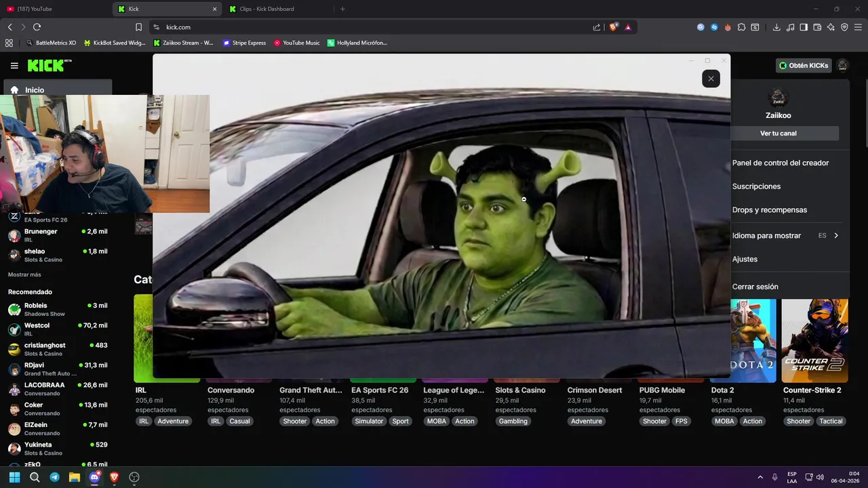Click the kick.com address bar
Screen dimensions: 868x488
(x=373, y=27)
